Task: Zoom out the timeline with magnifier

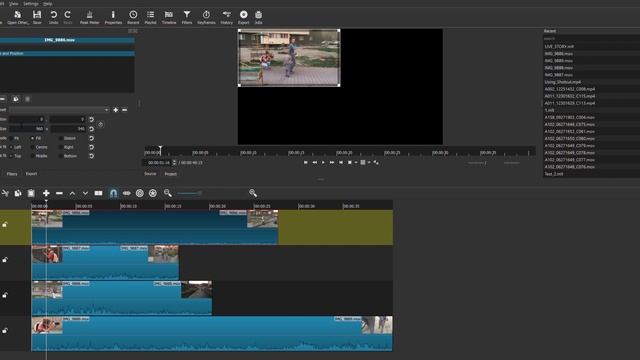Action: (167, 193)
